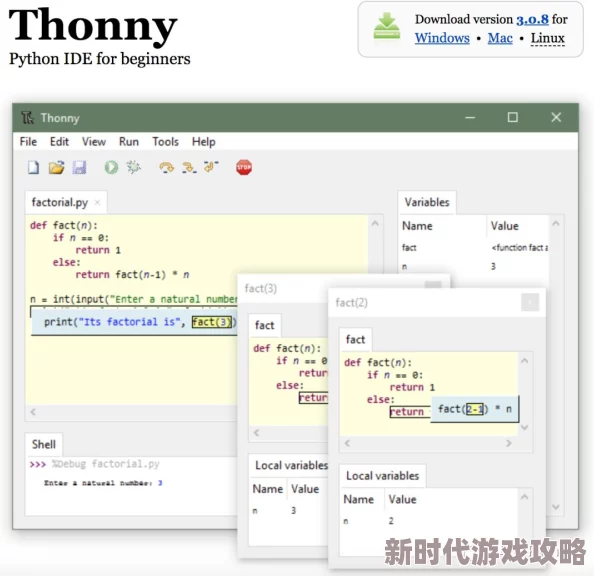The image size is (594, 576).
Task: Close the fact(3) frame window
Action: tap(433, 284)
